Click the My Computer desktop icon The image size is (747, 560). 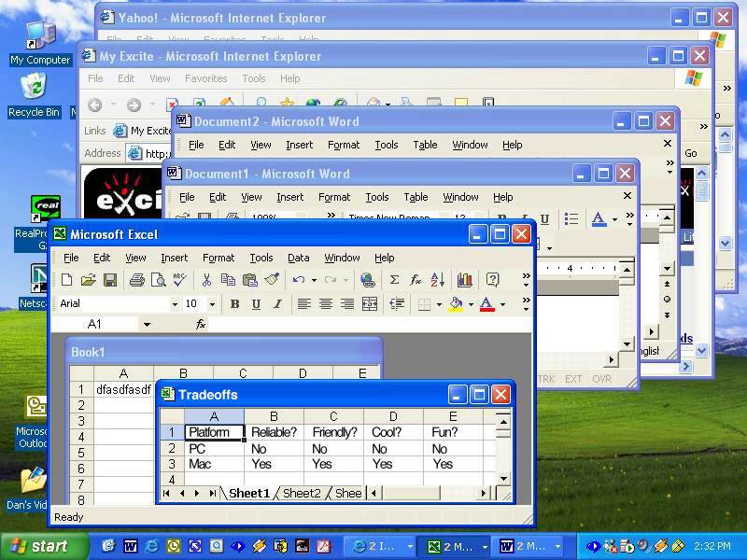point(40,43)
